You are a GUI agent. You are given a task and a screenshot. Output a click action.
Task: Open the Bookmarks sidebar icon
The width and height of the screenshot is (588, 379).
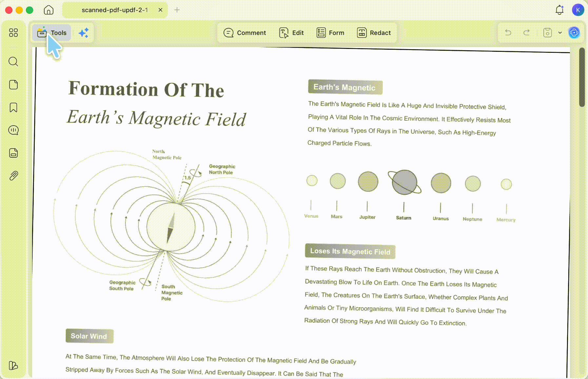(13, 108)
